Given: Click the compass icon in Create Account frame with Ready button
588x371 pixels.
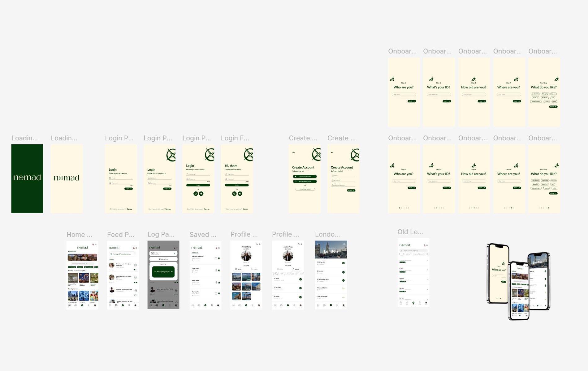Looking at the screenshot, I should coord(355,155).
